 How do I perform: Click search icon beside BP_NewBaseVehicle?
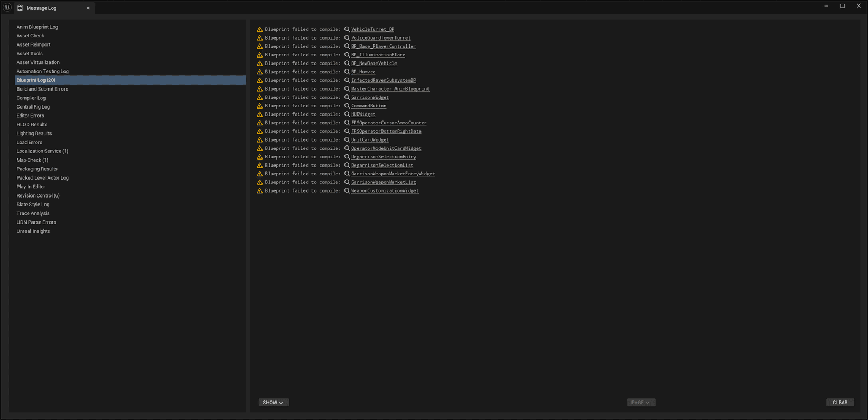tap(347, 63)
